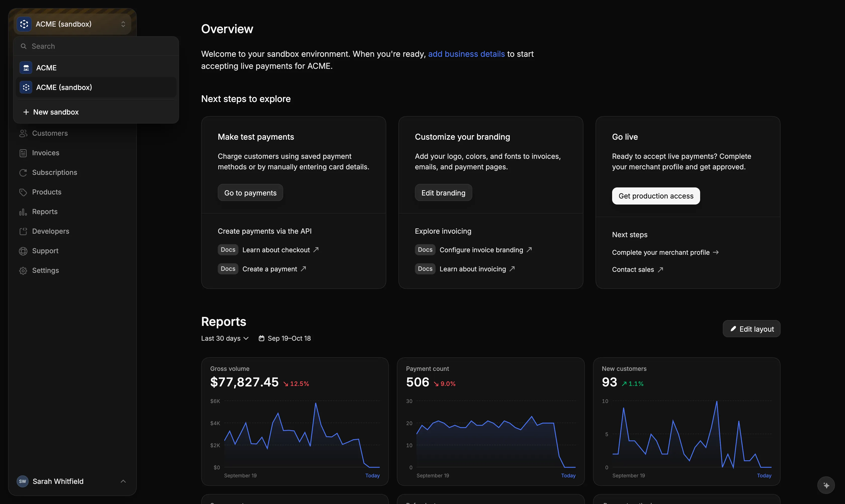Click the Settings gear icon

[23, 271]
